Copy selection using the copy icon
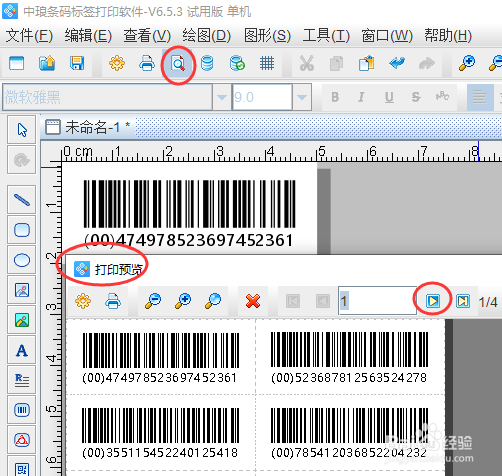The image size is (502, 476). coord(336,63)
